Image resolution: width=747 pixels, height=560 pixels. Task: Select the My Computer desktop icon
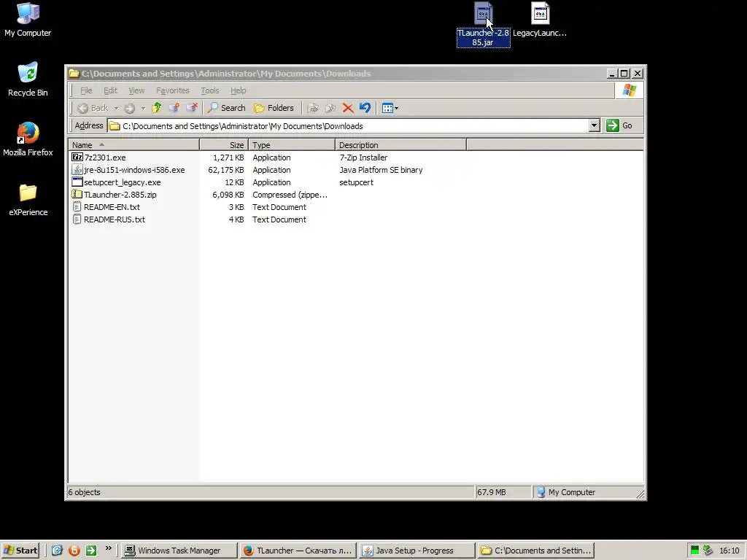point(28,20)
